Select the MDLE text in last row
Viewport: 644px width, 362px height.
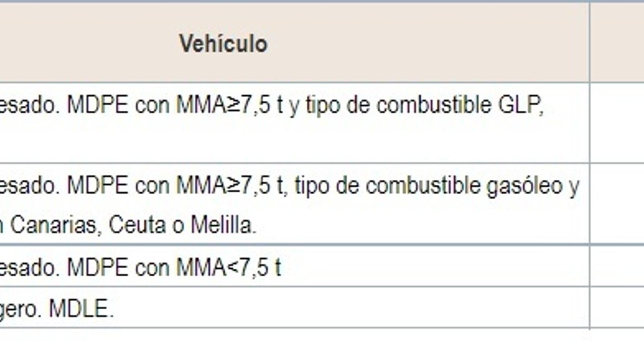pyautogui.click(x=81, y=309)
